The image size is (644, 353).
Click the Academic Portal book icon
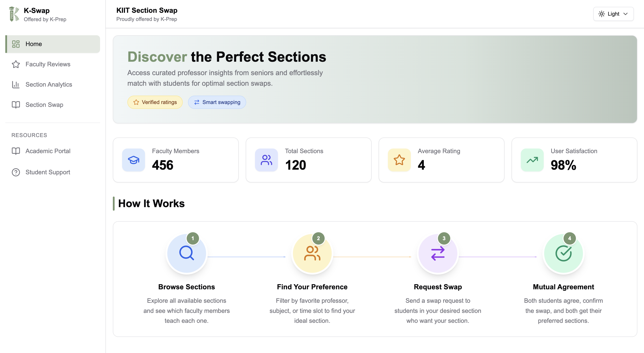[x=16, y=151]
